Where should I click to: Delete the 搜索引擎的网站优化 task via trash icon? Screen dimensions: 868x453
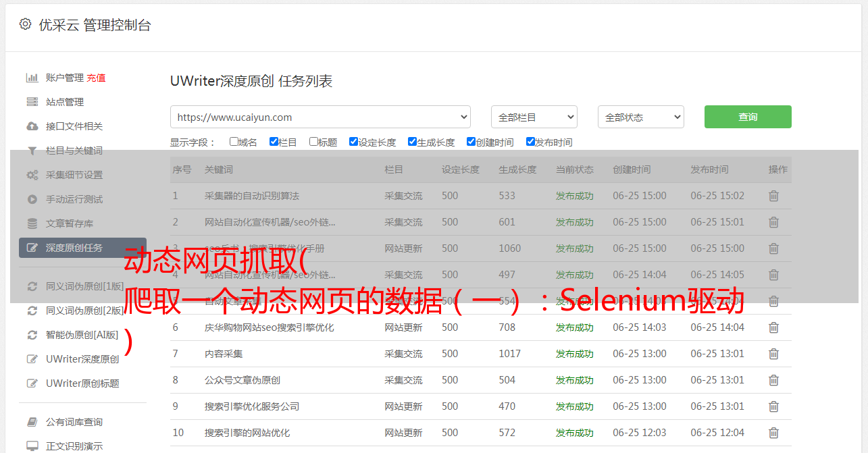click(x=773, y=433)
